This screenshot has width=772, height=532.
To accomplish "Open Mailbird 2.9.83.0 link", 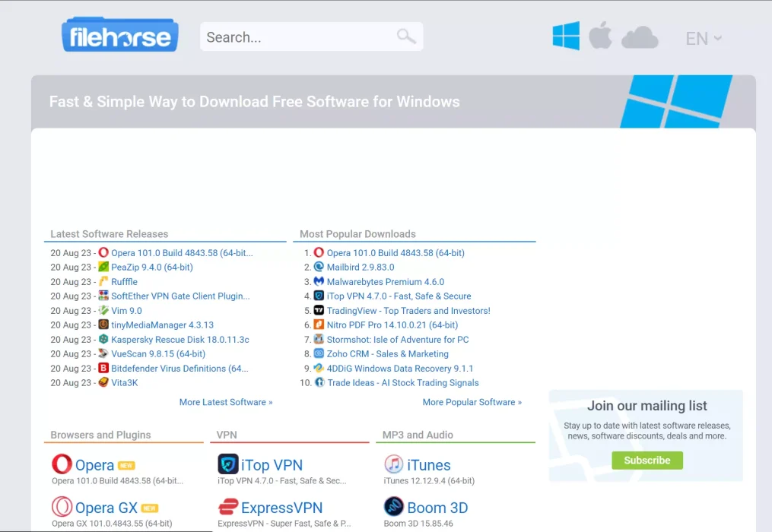I will click(x=361, y=268).
